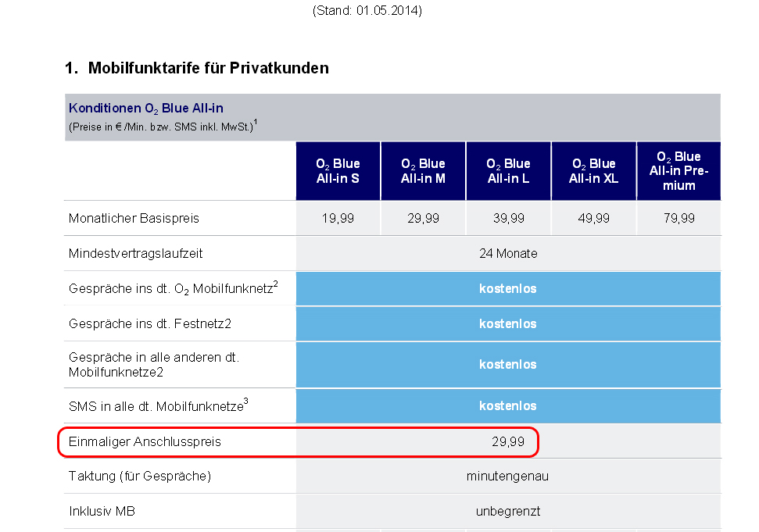
Task: Select heading 'Mobilfunktarife für Privatkunden'
Action: [x=208, y=68]
